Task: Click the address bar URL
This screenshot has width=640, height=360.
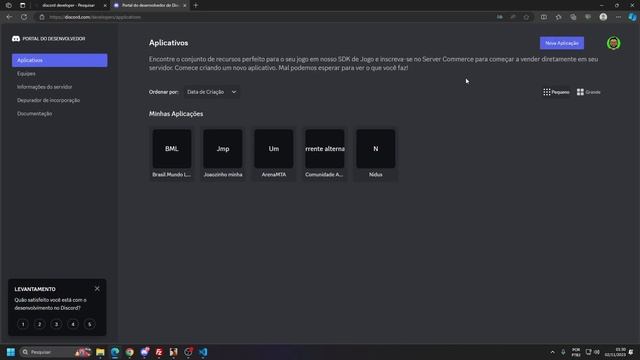Action: (x=95, y=17)
